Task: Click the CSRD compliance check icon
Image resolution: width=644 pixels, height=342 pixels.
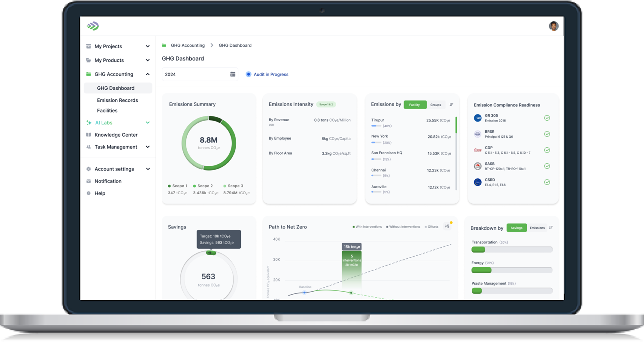Action: coord(547,182)
